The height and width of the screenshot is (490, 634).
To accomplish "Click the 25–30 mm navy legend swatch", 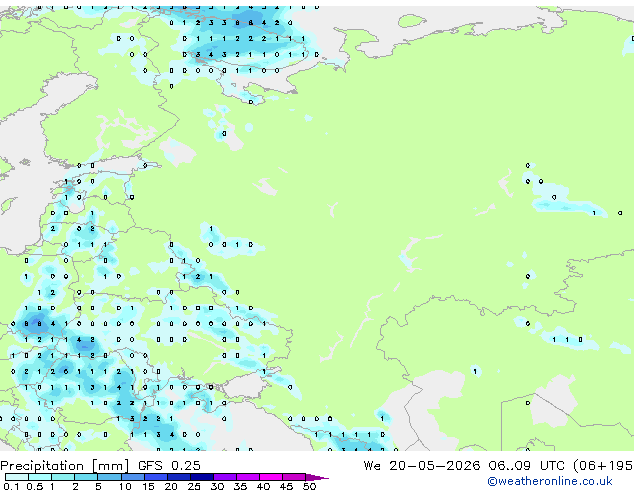I will click(202, 477).
